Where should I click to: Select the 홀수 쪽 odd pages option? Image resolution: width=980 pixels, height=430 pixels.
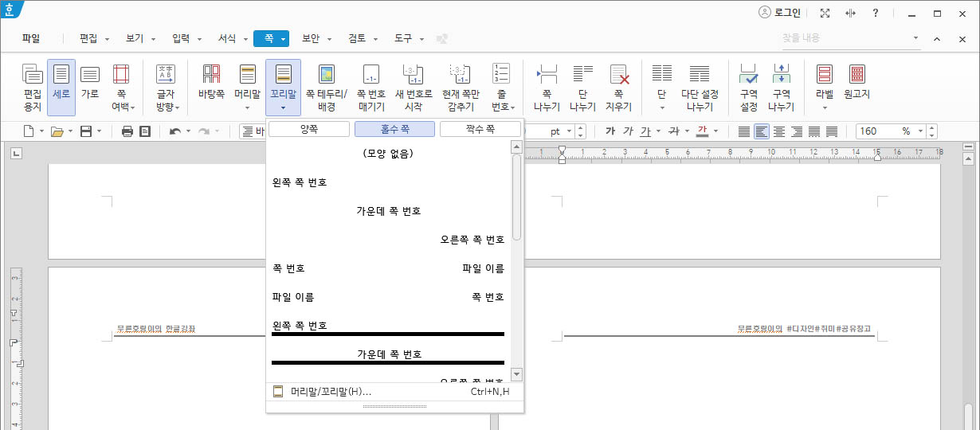click(x=394, y=129)
